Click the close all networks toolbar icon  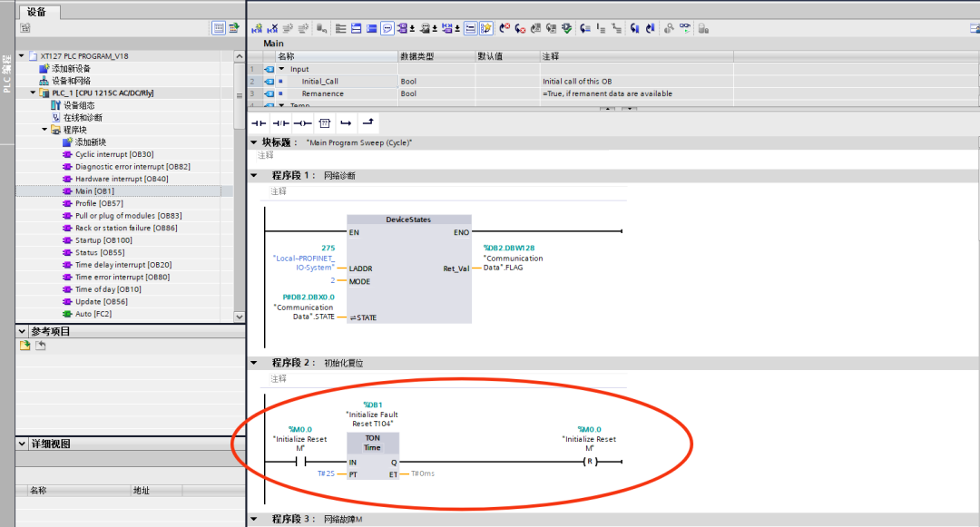click(372, 29)
